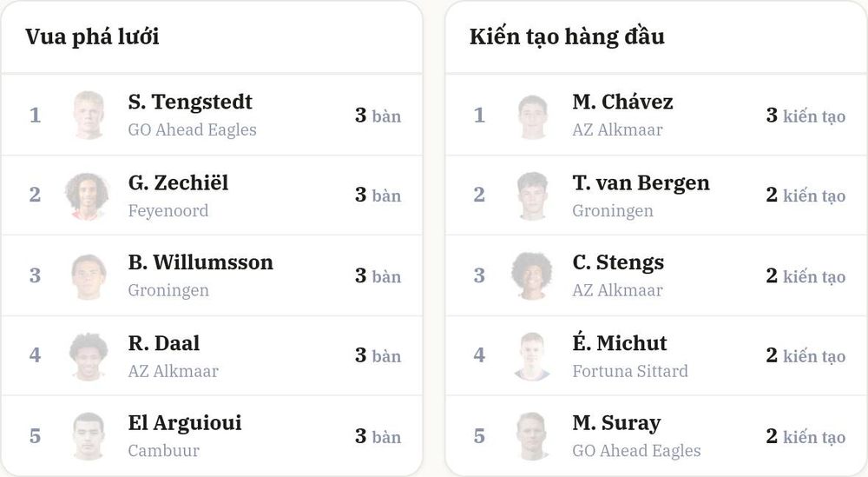Click the Kiến tạo hàng đầu heading
Image resolution: width=868 pixels, height=477 pixels.
click(x=567, y=36)
